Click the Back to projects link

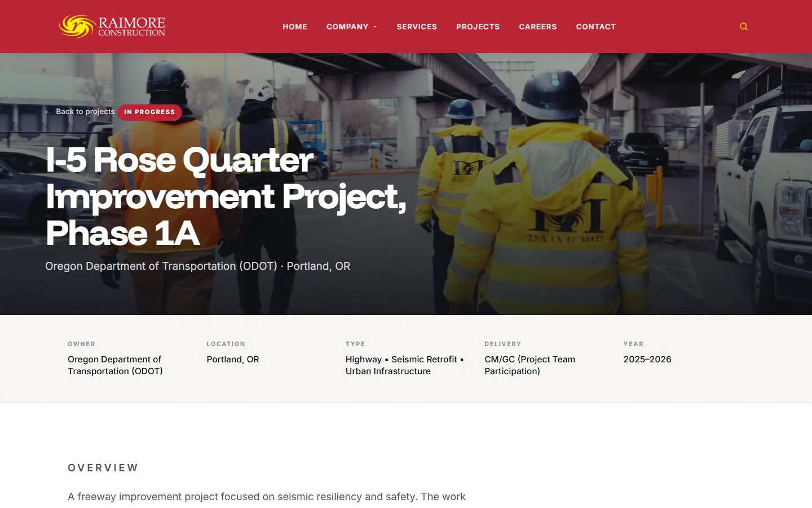[80, 112]
